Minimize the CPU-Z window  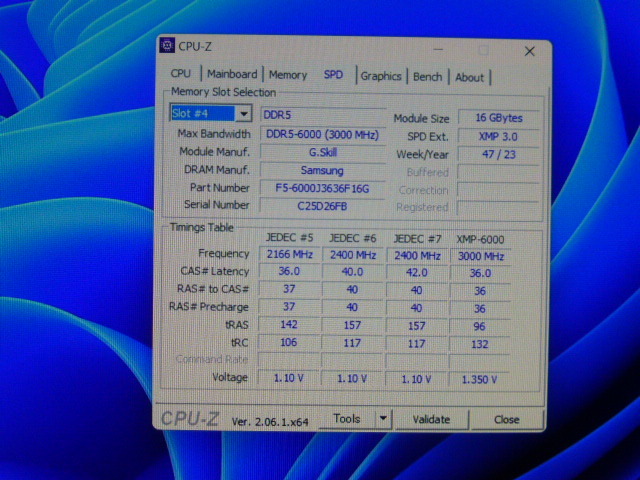[x=438, y=50]
